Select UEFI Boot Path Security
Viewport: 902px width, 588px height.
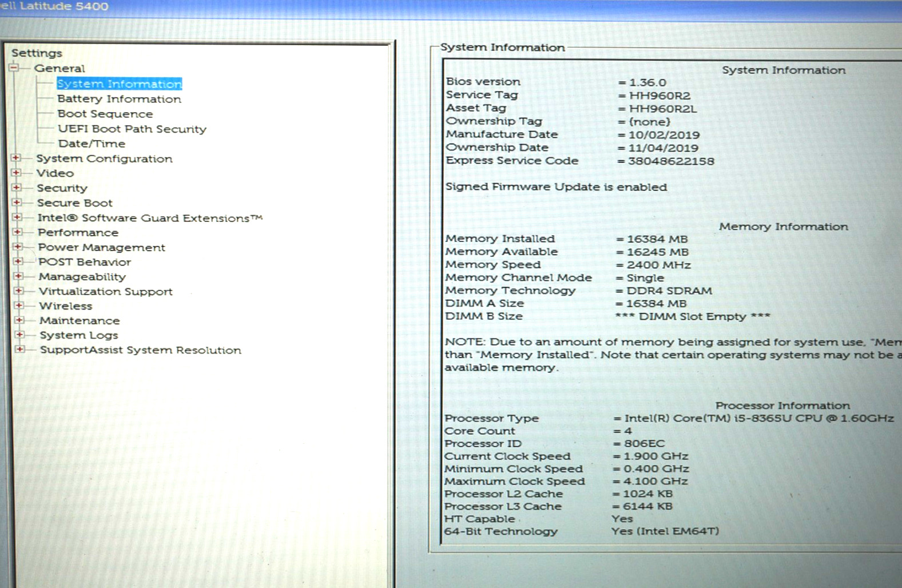pos(132,129)
